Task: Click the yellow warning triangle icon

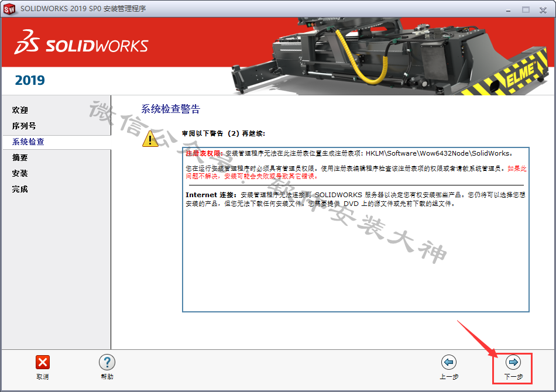Action: point(150,139)
